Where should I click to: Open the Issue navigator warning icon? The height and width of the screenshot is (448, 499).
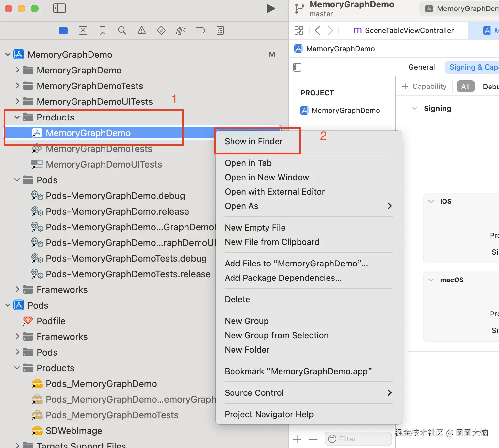pyautogui.click(x=142, y=30)
